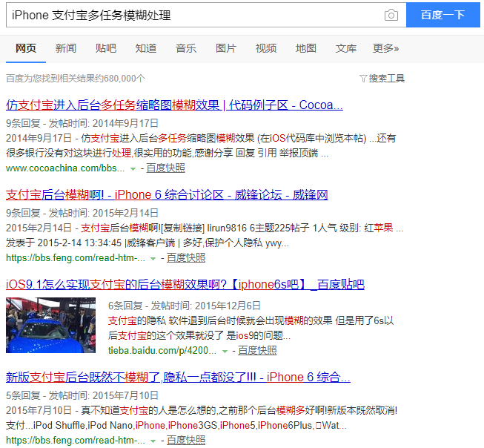Open result 支付宝后台模糊啊! iPhone 6 综合讨论区
This screenshot has width=484, height=448.
tap(167, 194)
